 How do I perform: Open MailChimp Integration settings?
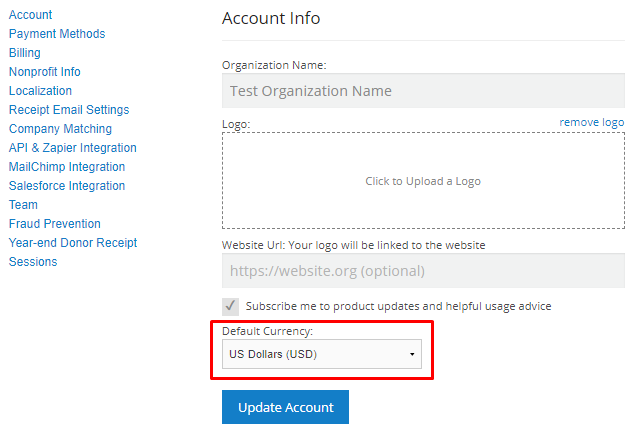click(x=67, y=167)
